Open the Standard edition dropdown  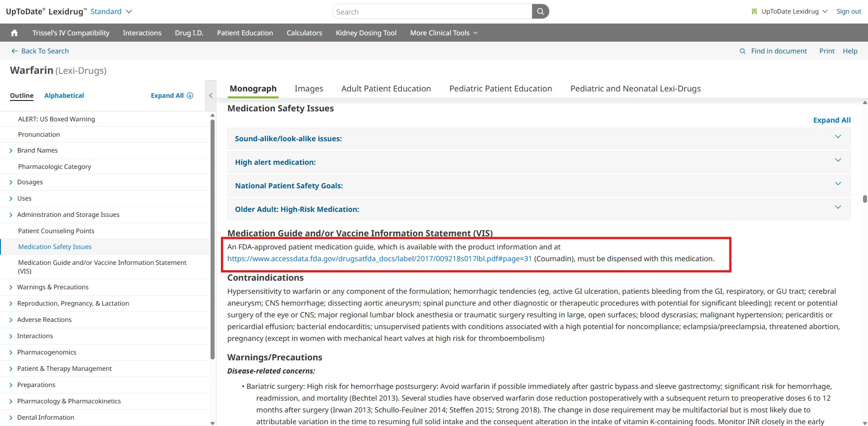(111, 12)
